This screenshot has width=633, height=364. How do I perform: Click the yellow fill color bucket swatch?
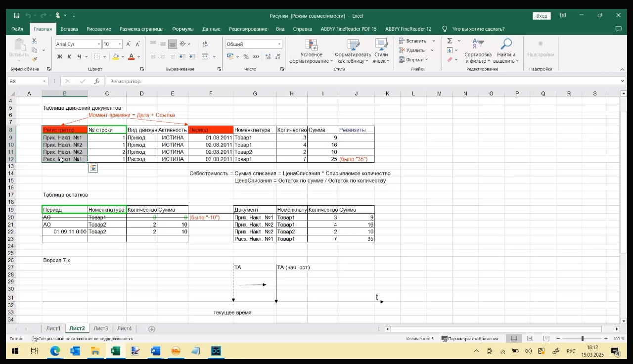115,57
